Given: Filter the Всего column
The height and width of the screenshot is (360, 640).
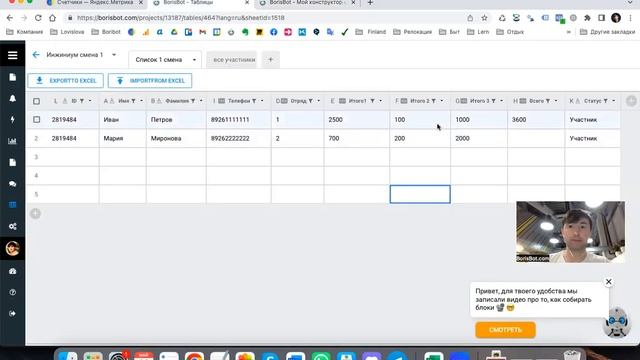Looking at the screenshot, I should (548, 101).
